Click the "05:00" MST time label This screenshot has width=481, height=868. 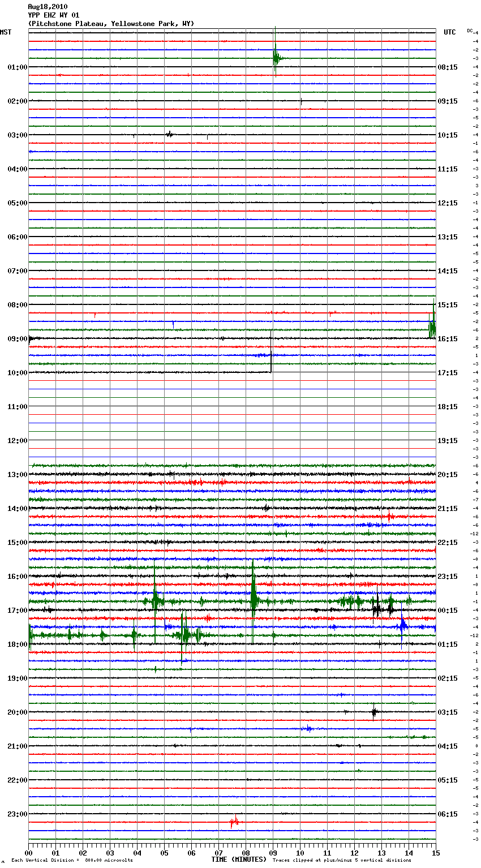(18, 203)
